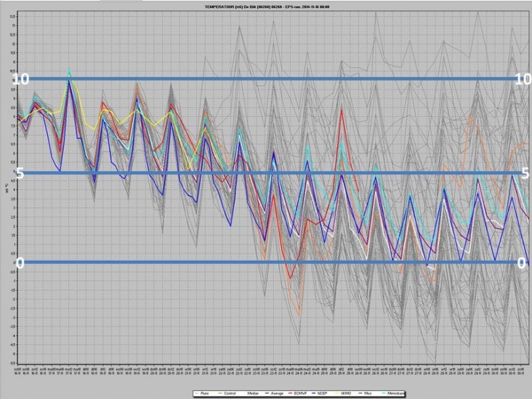This screenshot has width=532, height=399.
Task: Select the Control legend item
Action: click(226, 393)
